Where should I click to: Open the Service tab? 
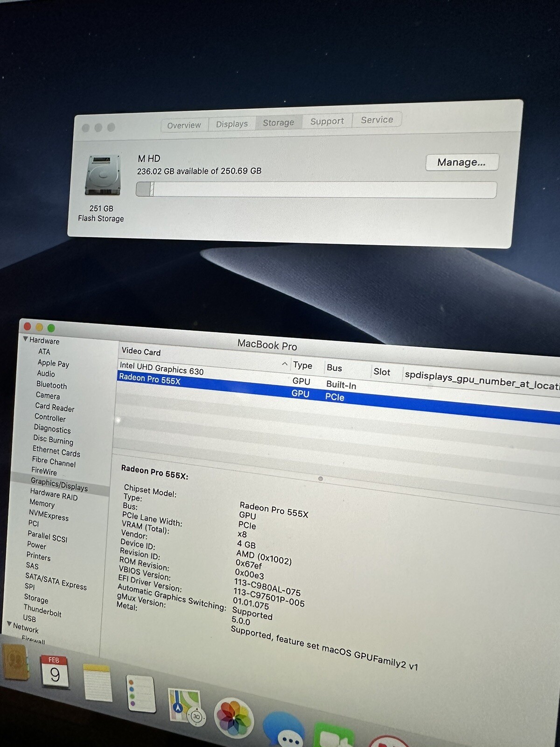coord(377,120)
